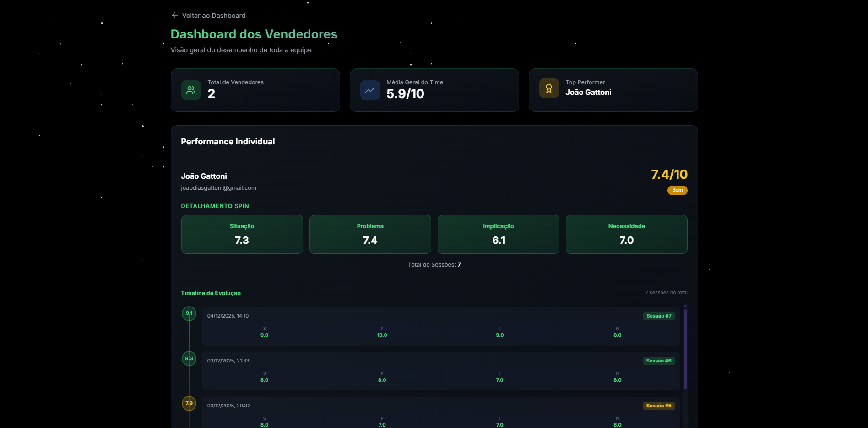868x428 pixels.
Task: Click the Necessidade card showing 7.0
Action: click(x=626, y=234)
